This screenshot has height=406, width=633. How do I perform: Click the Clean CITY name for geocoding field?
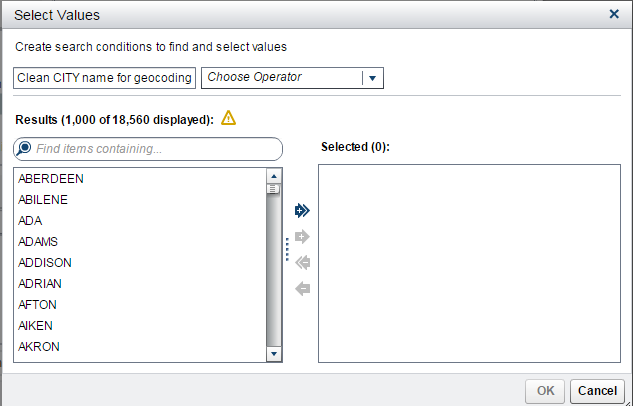tap(105, 77)
